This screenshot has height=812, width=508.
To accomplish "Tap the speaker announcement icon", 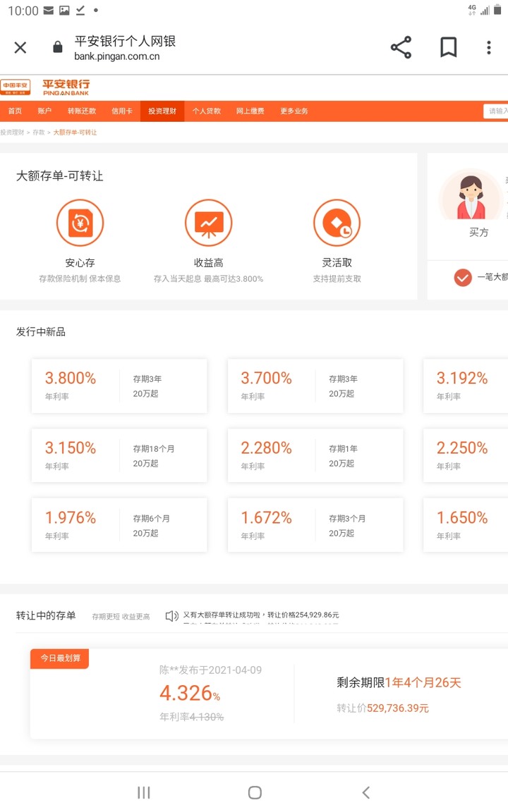I will [171, 616].
